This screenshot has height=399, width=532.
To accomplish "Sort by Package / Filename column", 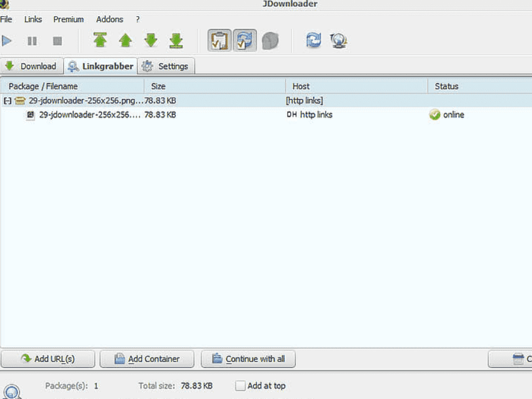I will click(x=72, y=86).
